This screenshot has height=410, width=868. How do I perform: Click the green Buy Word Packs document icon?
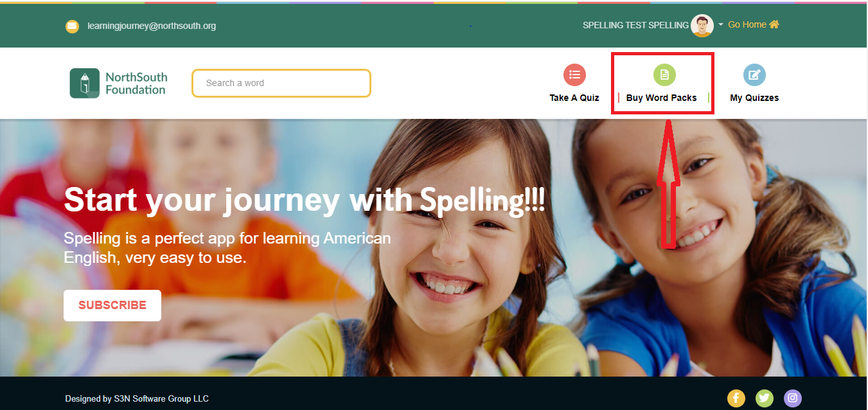(664, 75)
